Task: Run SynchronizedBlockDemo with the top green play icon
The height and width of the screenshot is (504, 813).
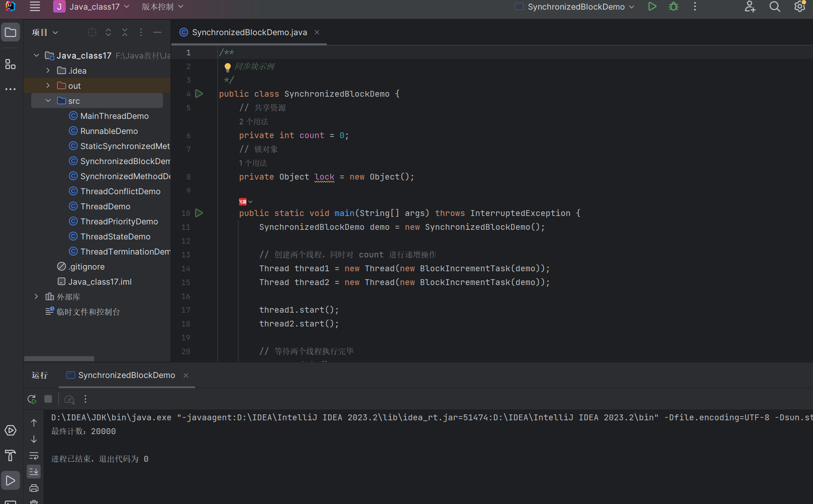Action: point(652,7)
